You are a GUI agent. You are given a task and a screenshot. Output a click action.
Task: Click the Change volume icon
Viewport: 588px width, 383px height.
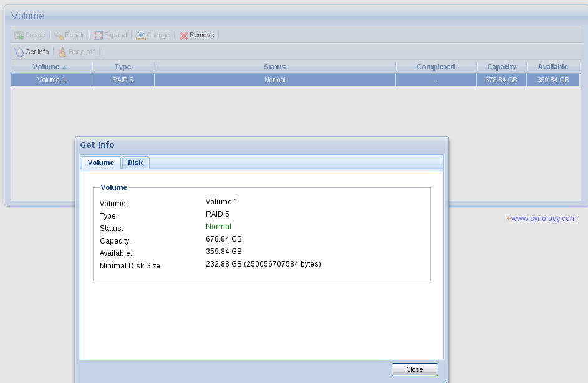[141, 35]
